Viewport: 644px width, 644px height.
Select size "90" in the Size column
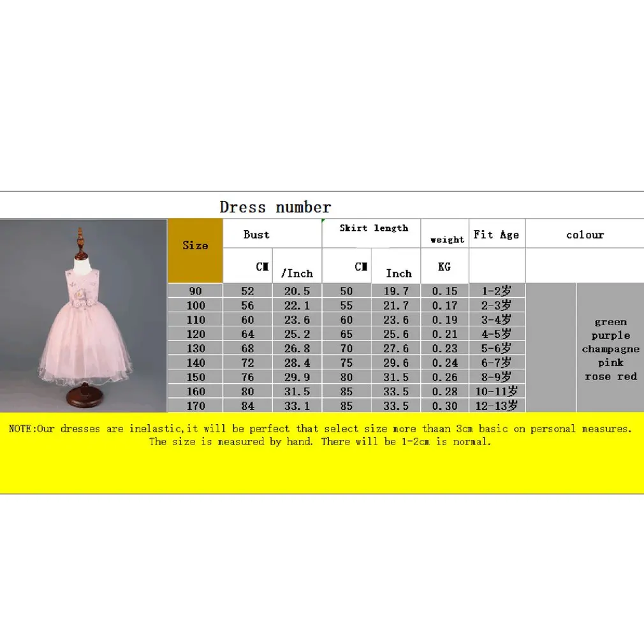(x=196, y=291)
